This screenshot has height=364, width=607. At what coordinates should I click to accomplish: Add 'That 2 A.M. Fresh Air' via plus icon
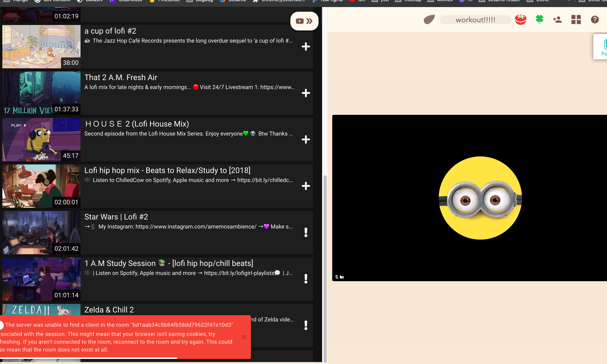coord(306,93)
